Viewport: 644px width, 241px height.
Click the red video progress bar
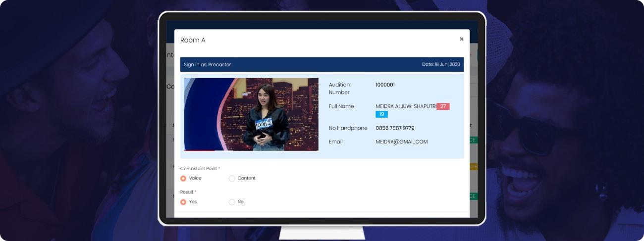(x=199, y=150)
